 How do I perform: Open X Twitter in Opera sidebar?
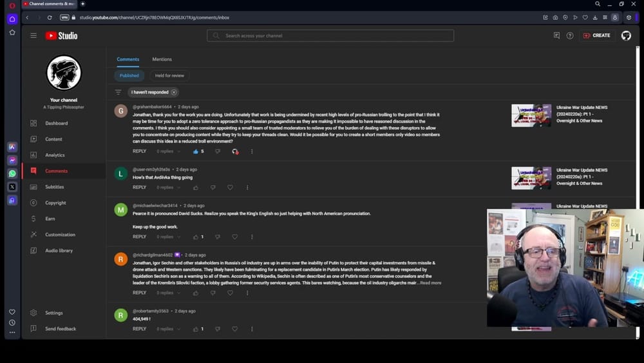click(12, 186)
